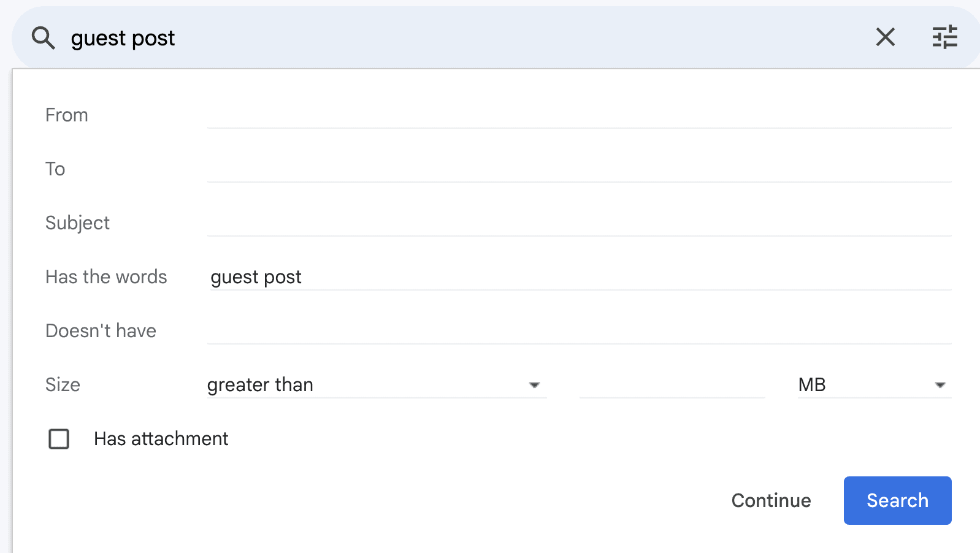
Task: Open the MB size unit dropdown
Action: coord(874,385)
